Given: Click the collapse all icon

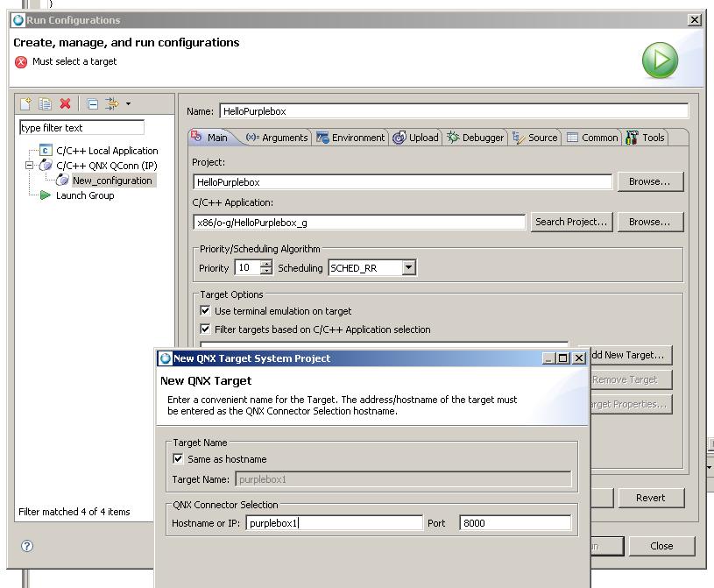Looking at the screenshot, I should tap(92, 104).
